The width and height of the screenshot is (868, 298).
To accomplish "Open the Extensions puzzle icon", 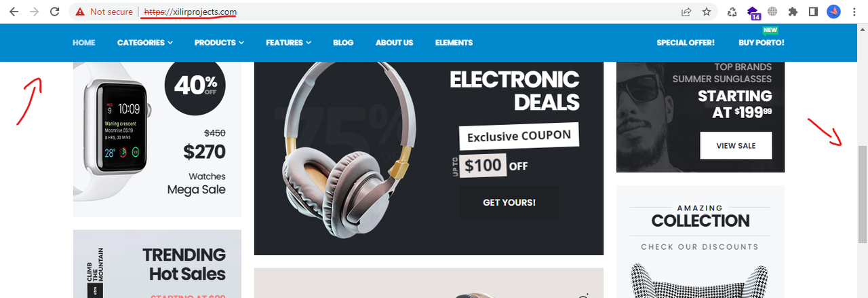I will coord(793,12).
